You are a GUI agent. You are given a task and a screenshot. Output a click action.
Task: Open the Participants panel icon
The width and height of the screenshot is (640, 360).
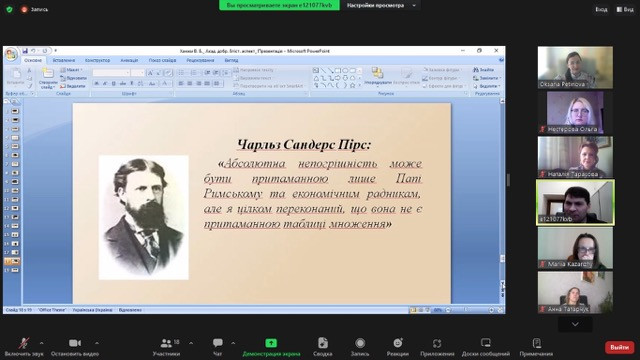(x=166, y=343)
